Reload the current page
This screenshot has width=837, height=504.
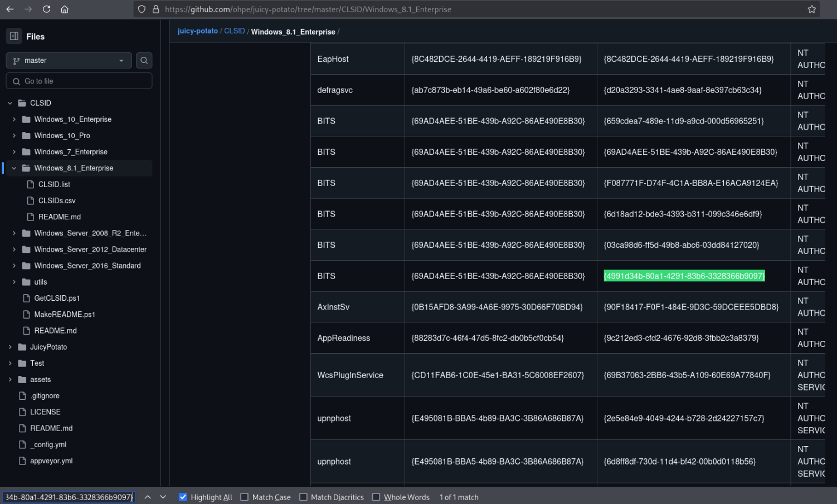(x=47, y=9)
